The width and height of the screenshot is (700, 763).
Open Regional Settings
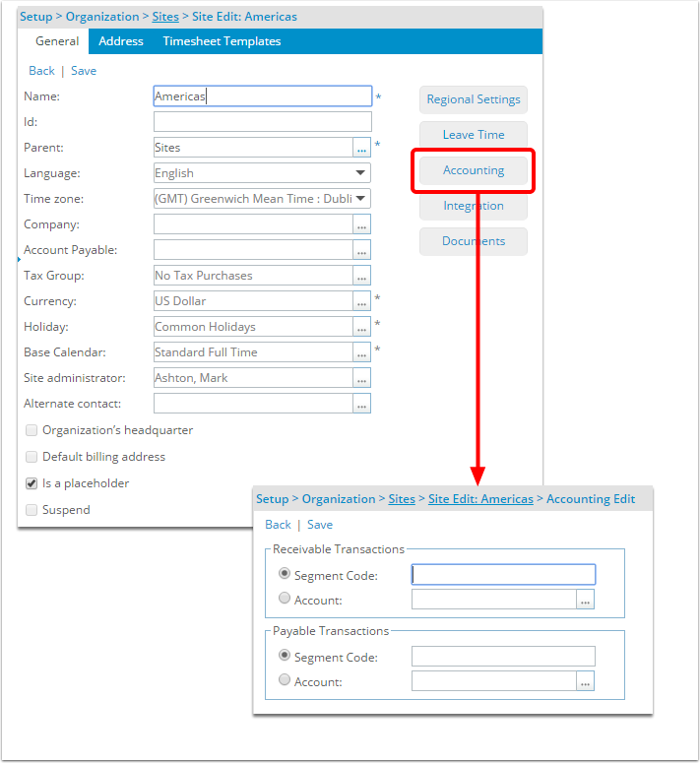(x=474, y=99)
